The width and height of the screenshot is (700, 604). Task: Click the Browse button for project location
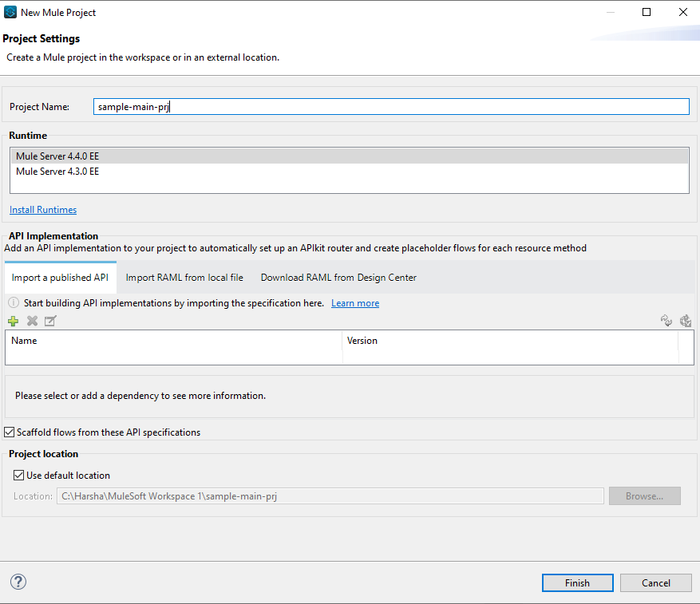tap(644, 495)
